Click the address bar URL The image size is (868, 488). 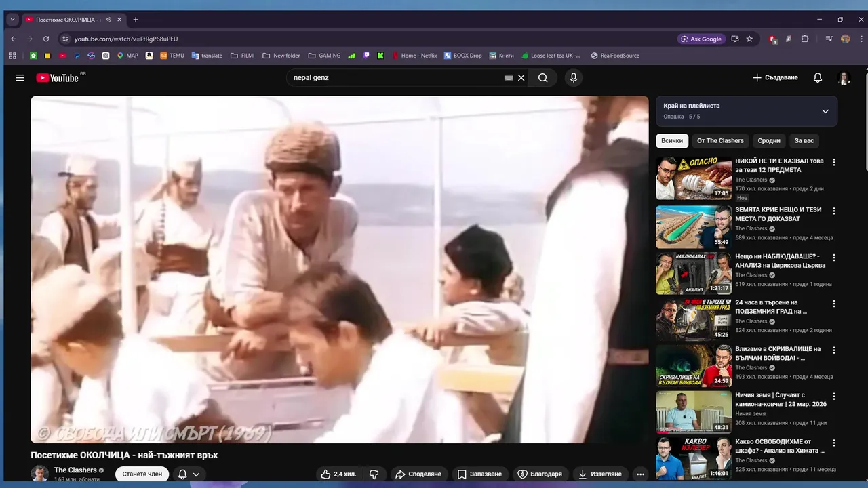pyautogui.click(x=126, y=39)
